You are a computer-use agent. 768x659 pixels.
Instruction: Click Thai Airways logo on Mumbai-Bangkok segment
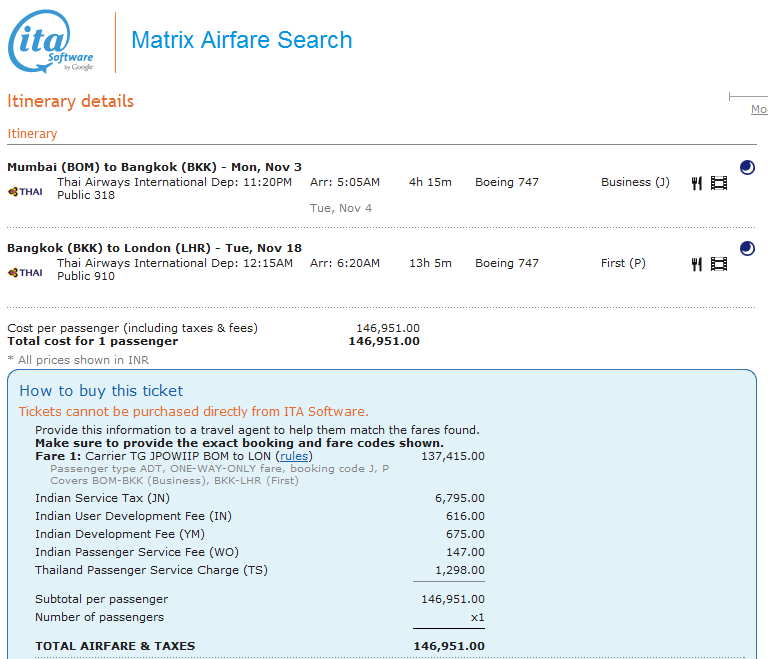[x=26, y=191]
